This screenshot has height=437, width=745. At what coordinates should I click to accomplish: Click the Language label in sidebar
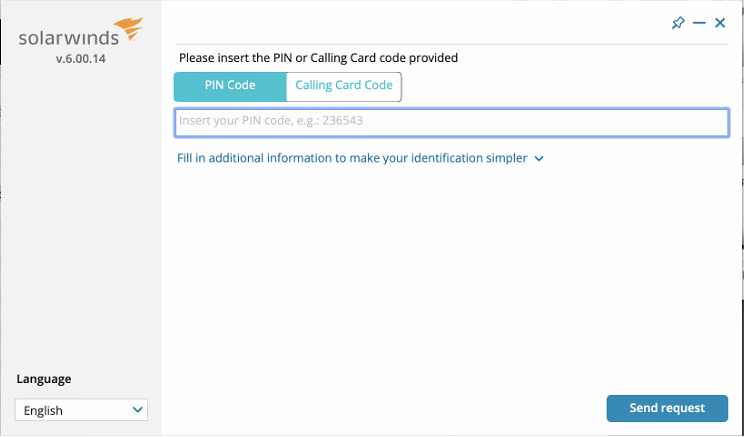pos(44,379)
